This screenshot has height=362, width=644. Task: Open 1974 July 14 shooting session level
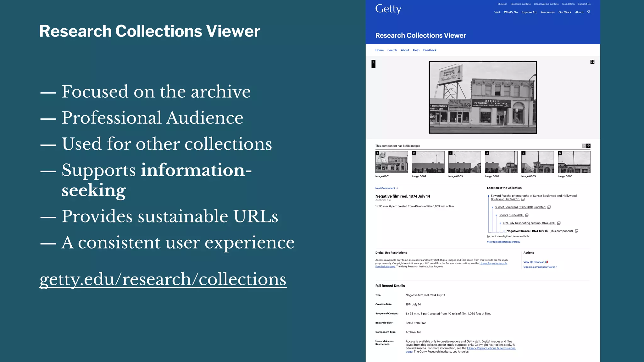pyautogui.click(x=529, y=223)
